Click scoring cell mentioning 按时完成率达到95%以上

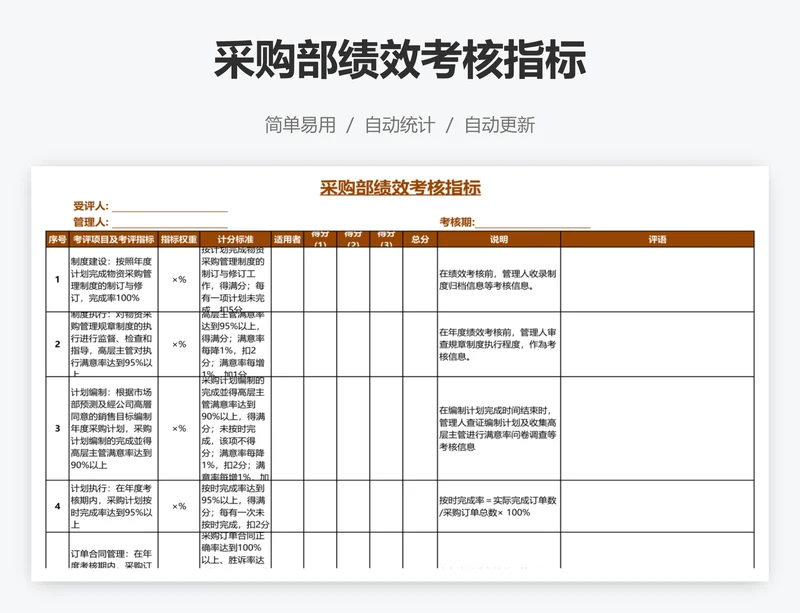[235, 506]
